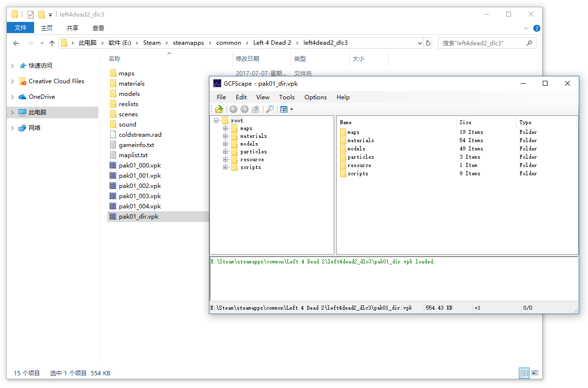Viewport: 588px width, 388px height.
Task: Expand the models node in GCFScape tree
Action: [226, 144]
